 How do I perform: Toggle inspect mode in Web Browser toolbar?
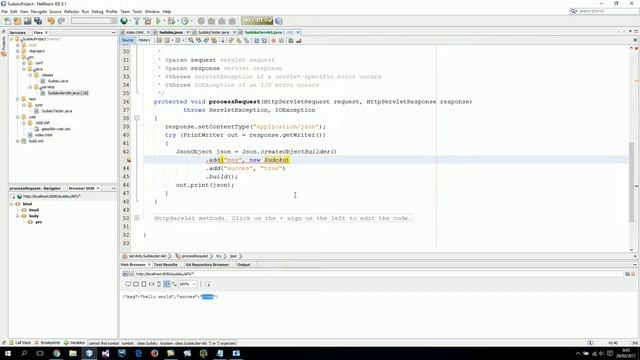[x=207, y=284]
